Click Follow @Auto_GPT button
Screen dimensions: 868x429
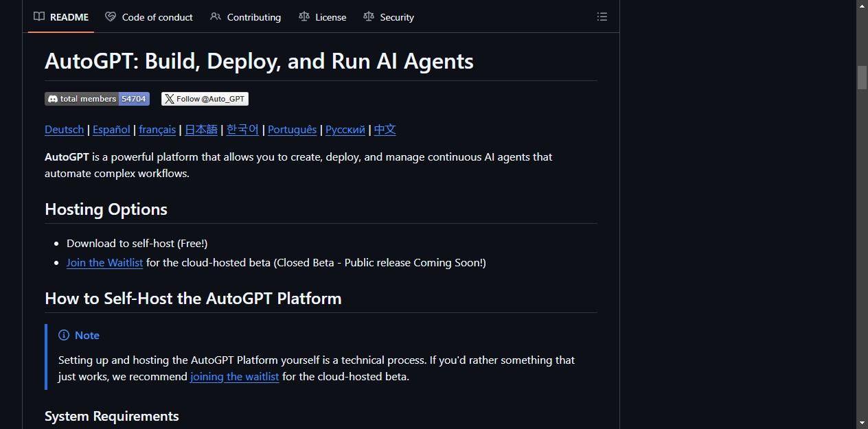point(205,99)
